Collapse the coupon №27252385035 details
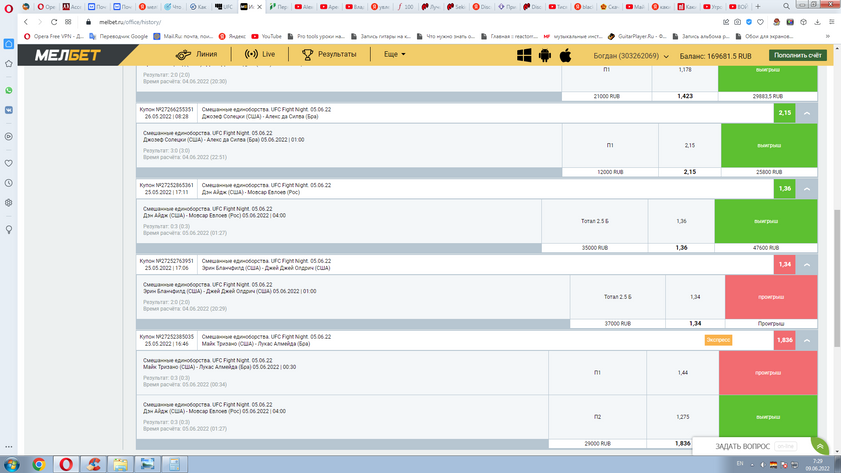 (807, 341)
